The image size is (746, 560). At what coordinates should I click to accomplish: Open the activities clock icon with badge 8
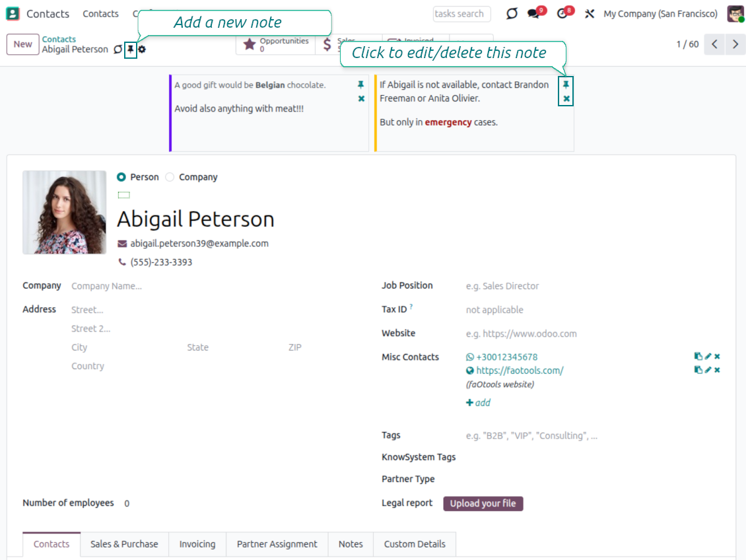(x=562, y=14)
